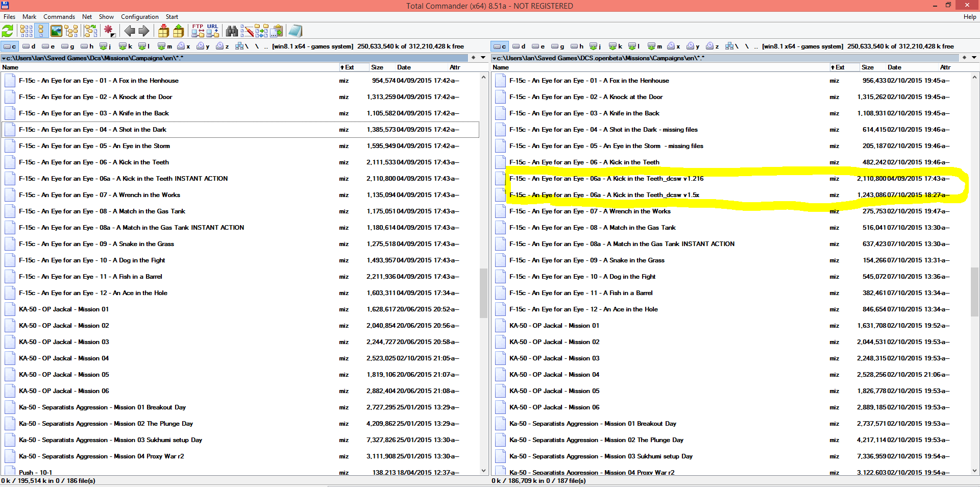Viewport: 980px width, 487px height.
Task: Open the Commands menu
Action: pos(59,17)
